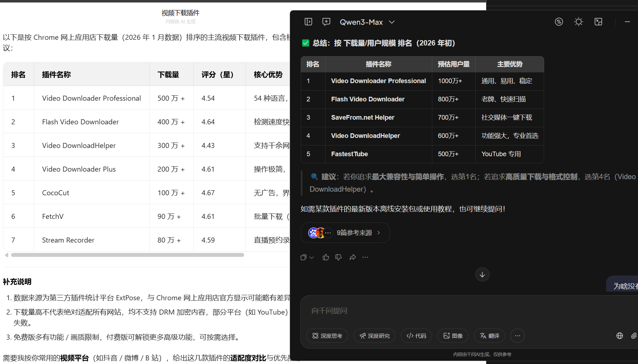Copy the Qwen response
638x364 pixels.
click(303, 257)
